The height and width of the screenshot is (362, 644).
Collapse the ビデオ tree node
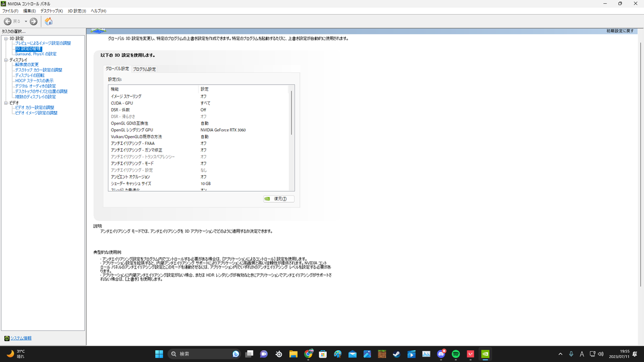point(5,102)
